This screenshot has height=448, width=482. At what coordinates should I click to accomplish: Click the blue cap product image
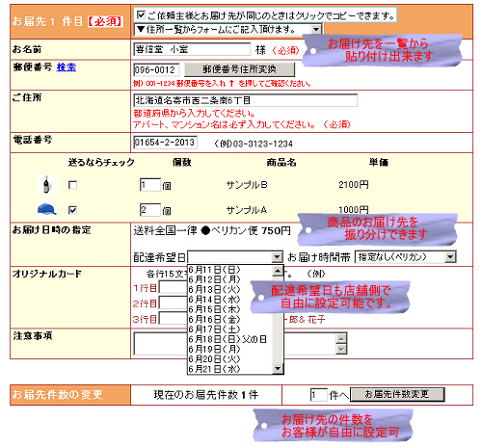[x=47, y=209]
